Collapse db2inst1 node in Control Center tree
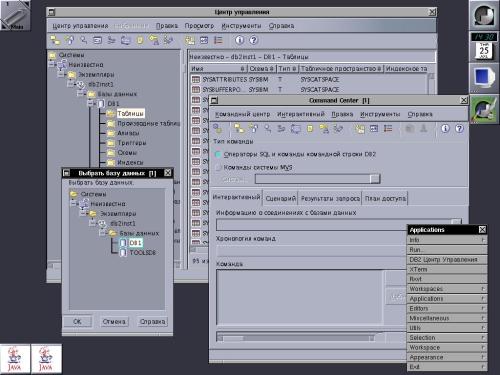 tap(71, 84)
